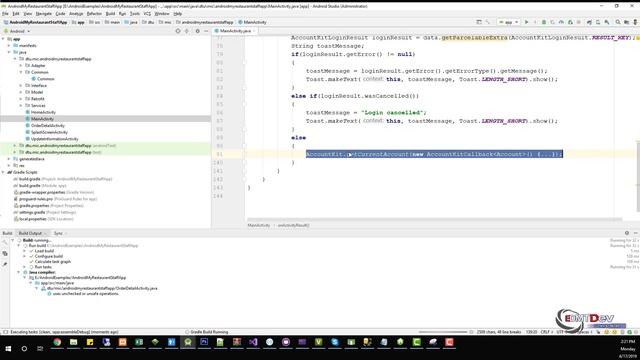
Task: Click Gradle Build Running status
Action: point(209,332)
